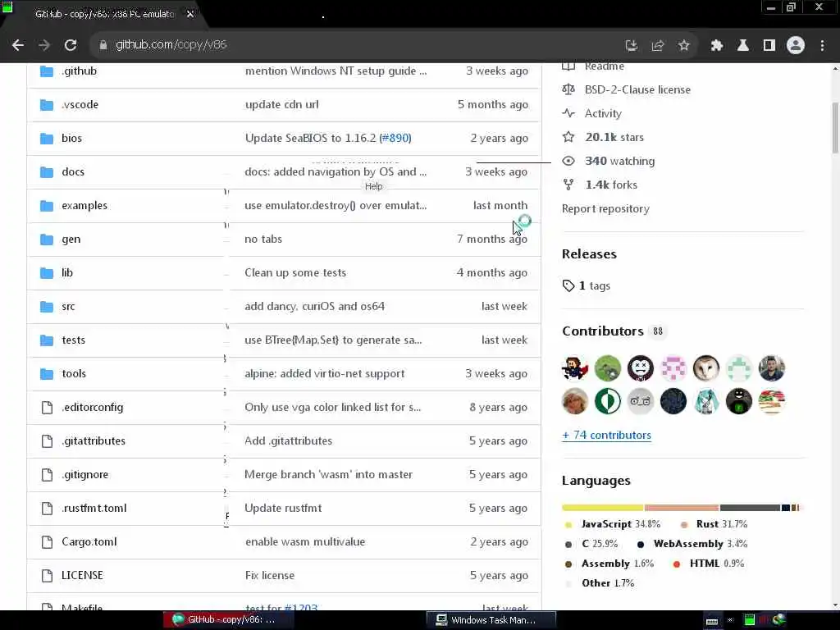840x630 pixels.
Task: Click the tag icon beside 1 tags
Action: [568, 285]
